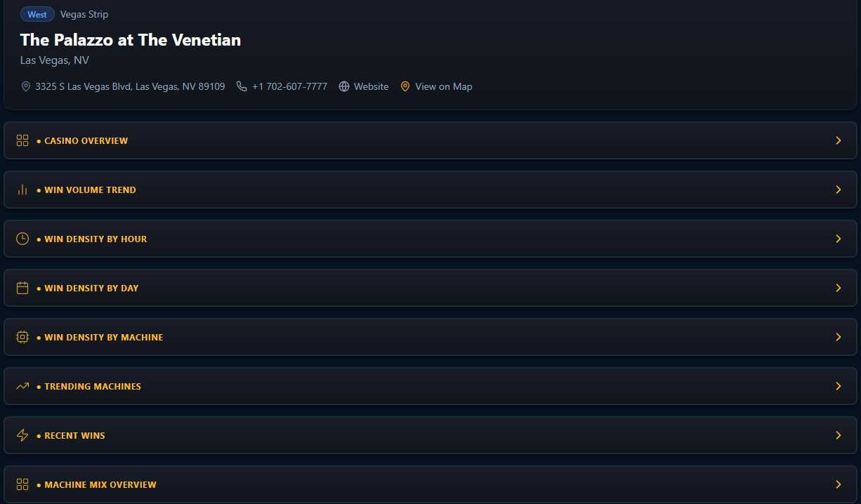Screen dimensions: 861x504
Task: Open View on Map link
Action: coord(443,86)
